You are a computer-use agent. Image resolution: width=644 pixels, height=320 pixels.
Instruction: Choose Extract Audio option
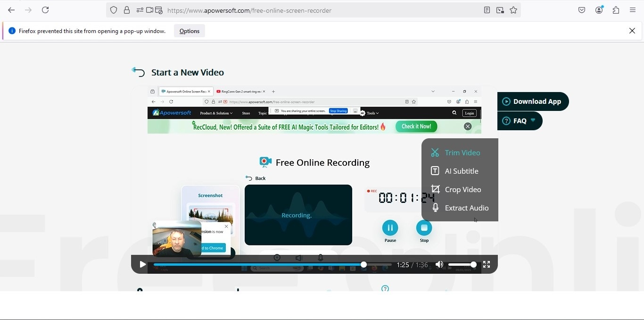tap(460, 208)
